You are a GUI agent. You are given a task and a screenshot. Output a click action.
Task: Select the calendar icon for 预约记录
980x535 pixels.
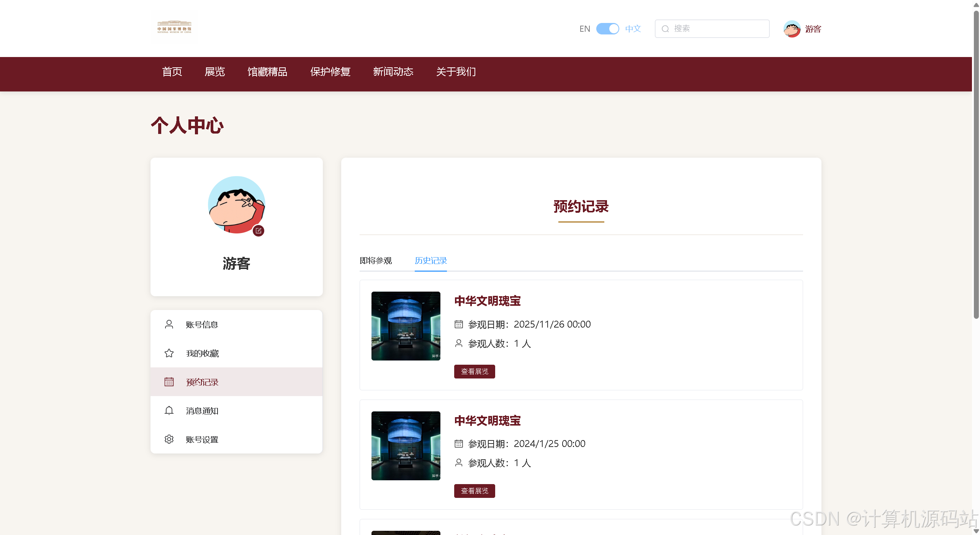169,382
